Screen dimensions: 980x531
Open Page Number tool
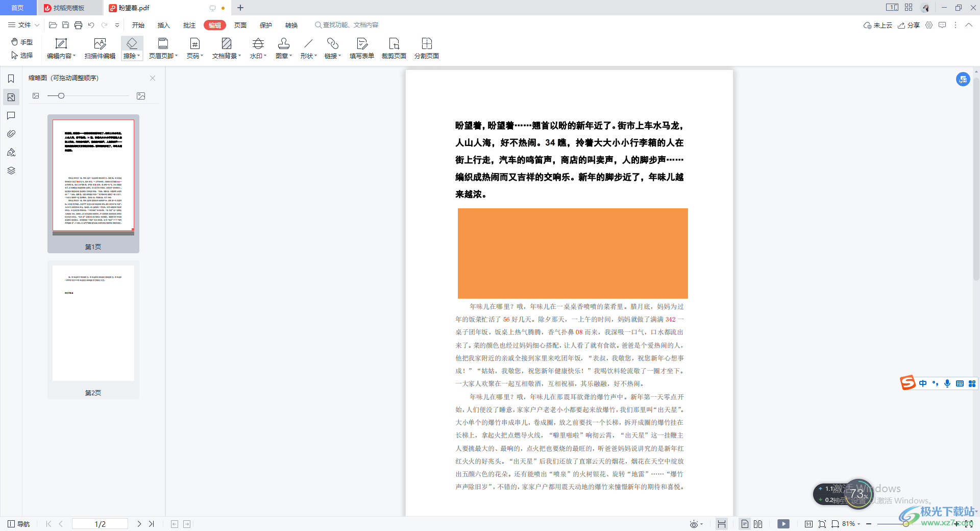point(194,49)
